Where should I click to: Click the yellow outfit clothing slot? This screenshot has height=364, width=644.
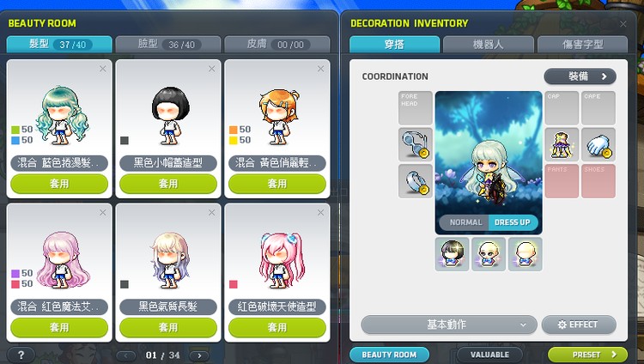coord(562,144)
